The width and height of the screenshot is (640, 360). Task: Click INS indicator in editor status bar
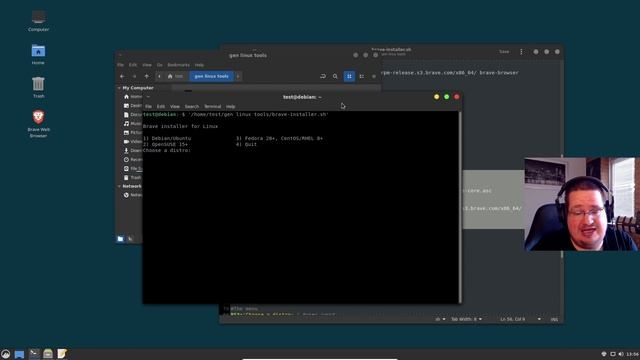pyautogui.click(x=554, y=319)
